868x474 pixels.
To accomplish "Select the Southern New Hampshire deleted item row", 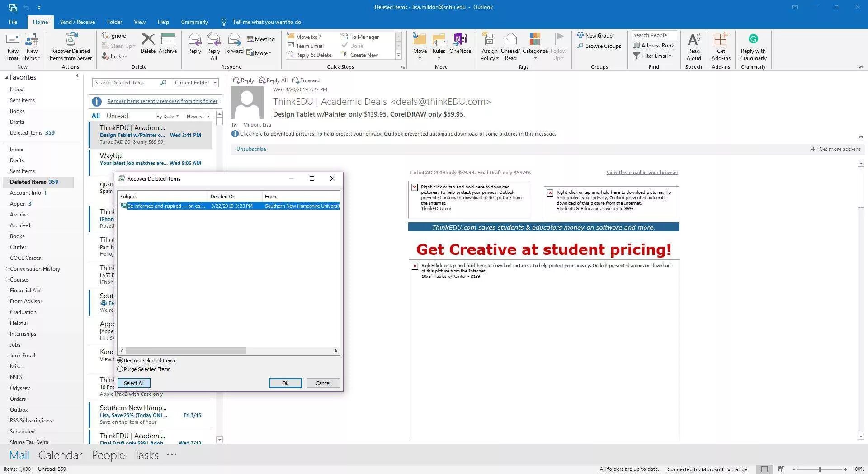I will coord(229,206).
